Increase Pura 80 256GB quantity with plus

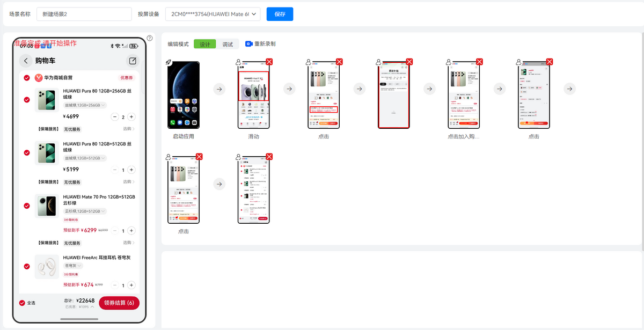tap(131, 117)
